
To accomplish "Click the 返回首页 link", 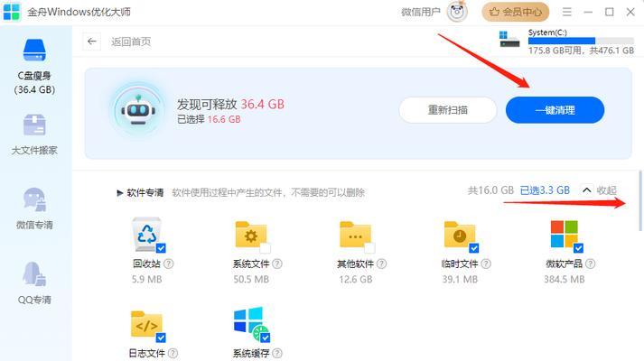I will [131, 42].
